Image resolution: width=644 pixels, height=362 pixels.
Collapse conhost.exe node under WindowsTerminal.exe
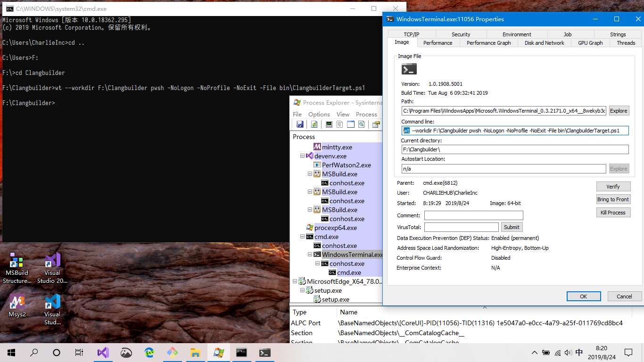coord(317,263)
